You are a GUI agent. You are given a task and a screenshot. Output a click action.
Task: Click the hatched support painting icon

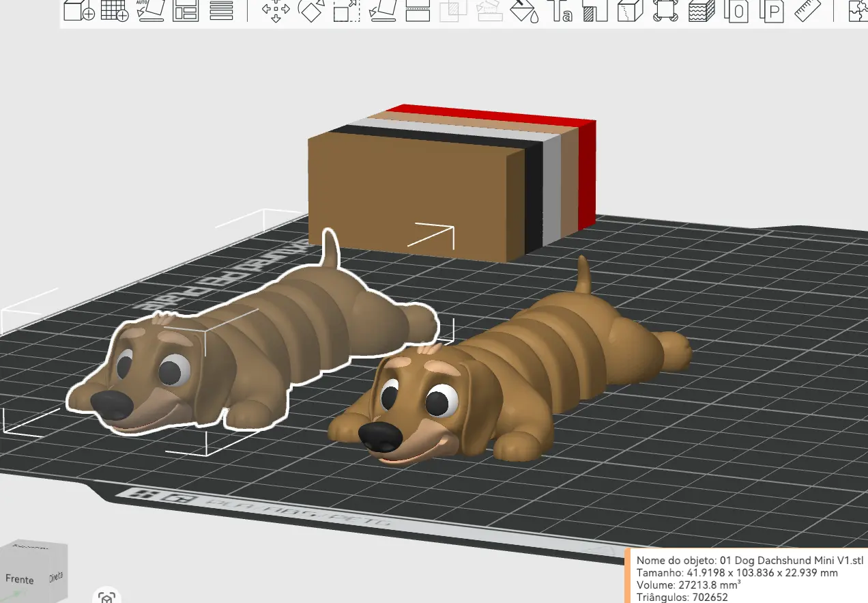596,11
